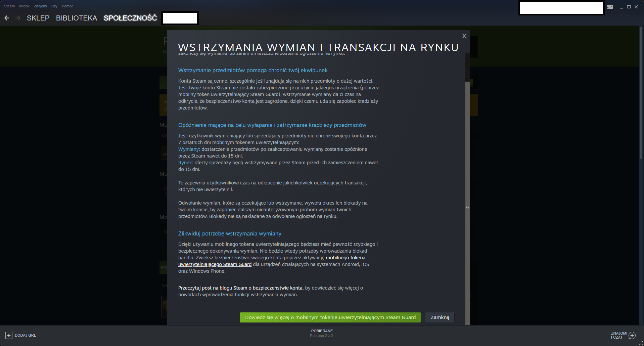This screenshot has height=346, width=644.
Task: Go back with the left arrow
Action: 7,18
